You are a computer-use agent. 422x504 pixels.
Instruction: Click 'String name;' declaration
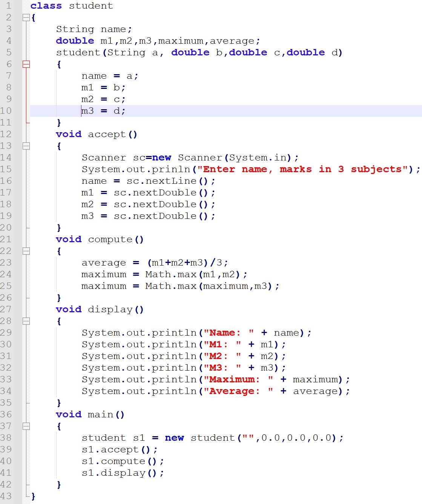pyautogui.click(x=94, y=29)
